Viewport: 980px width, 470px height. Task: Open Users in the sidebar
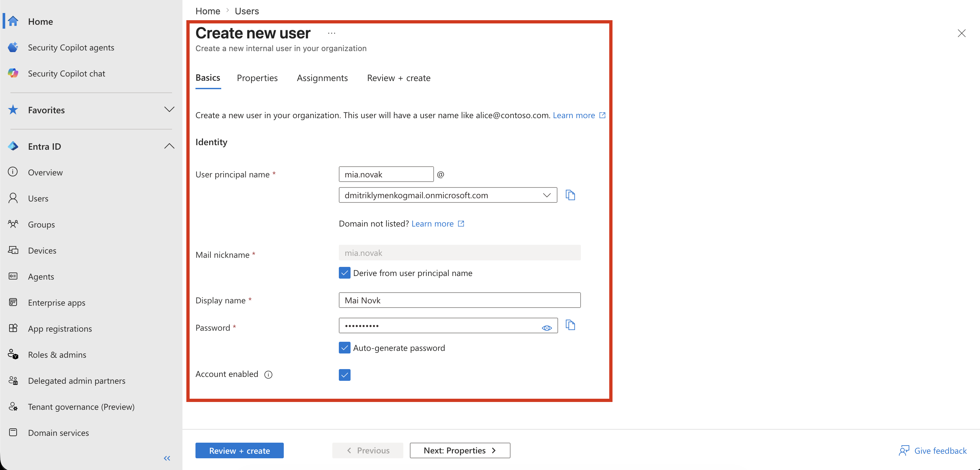(38, 198)
